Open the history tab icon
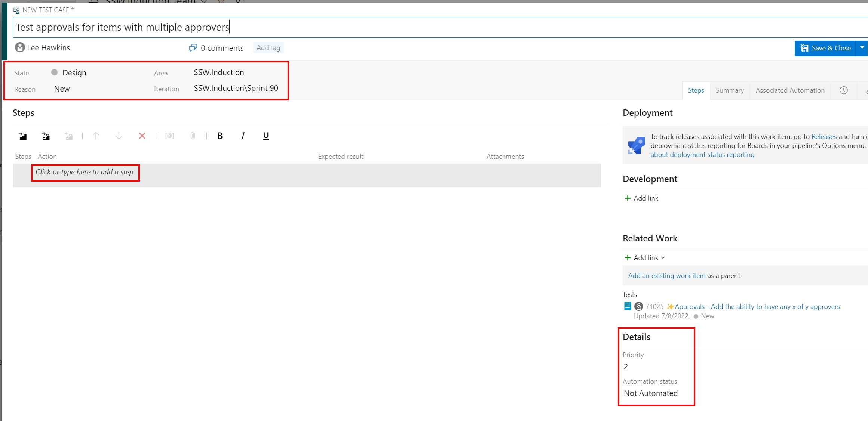 click(844, 90)
